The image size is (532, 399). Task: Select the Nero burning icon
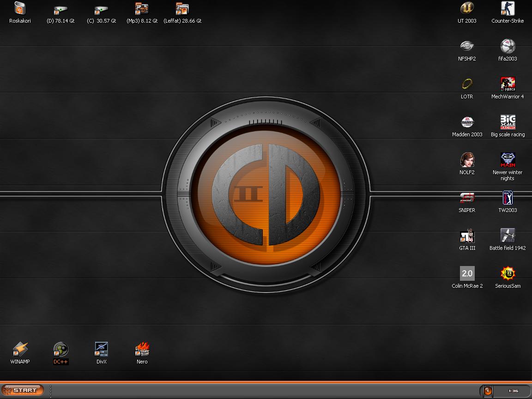(x=142, y=350)
